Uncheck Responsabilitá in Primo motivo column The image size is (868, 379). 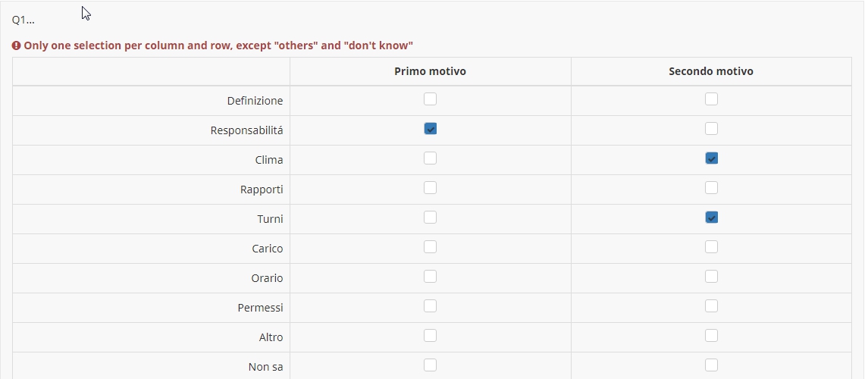(430, 129)
